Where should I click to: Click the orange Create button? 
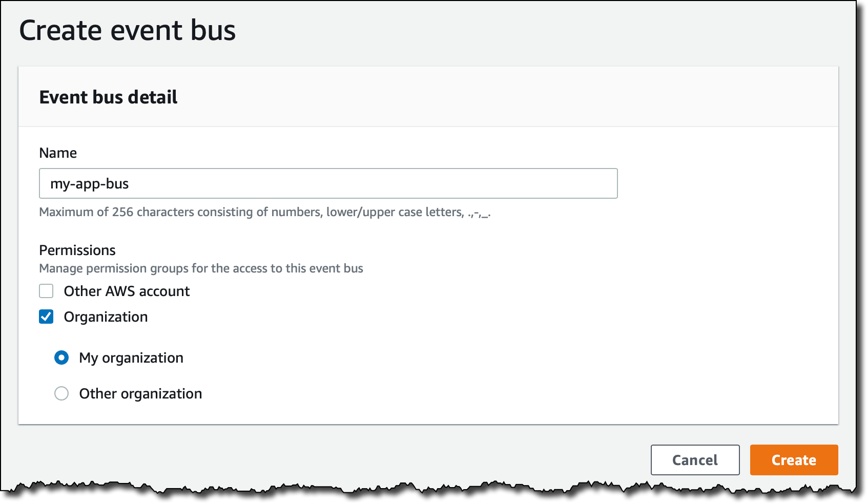coord(794,460)
